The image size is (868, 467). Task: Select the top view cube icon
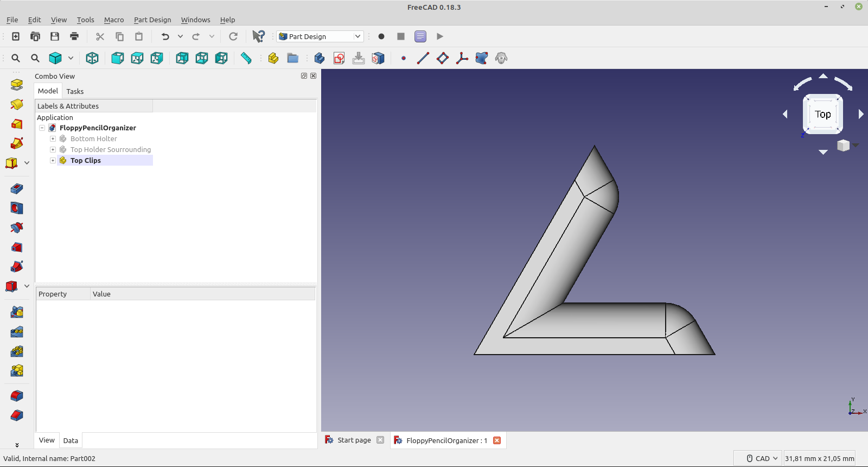137,58
